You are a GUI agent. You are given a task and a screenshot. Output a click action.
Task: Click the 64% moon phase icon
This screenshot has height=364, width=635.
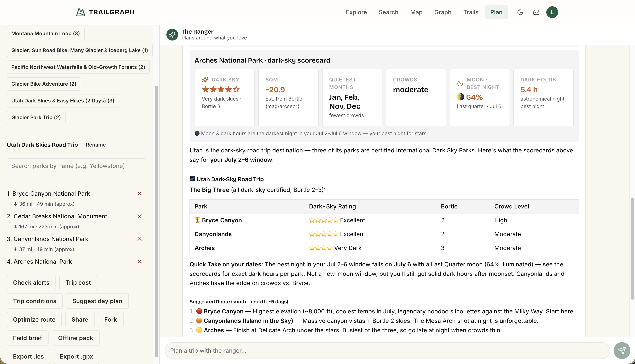(460, 97)
